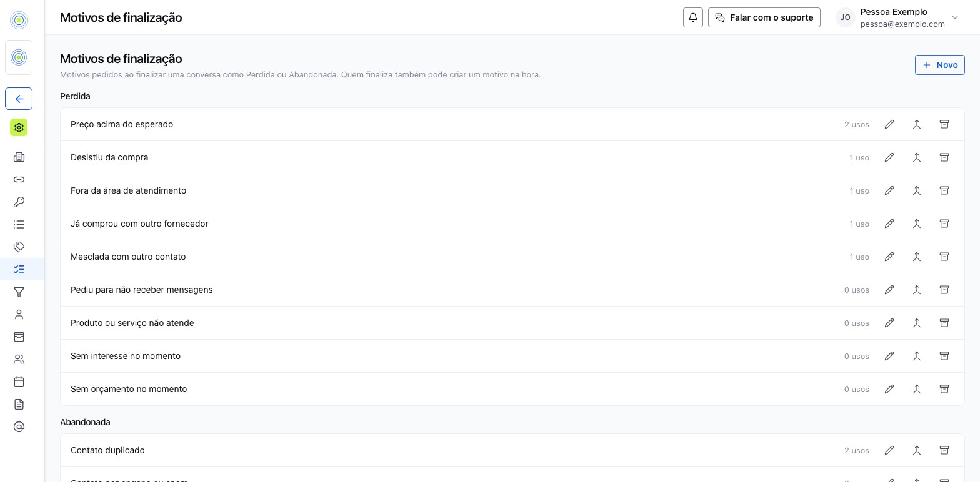Select 'Mesclada com outro contato' row text
This screenshot has width=980, height=482.
128,257
